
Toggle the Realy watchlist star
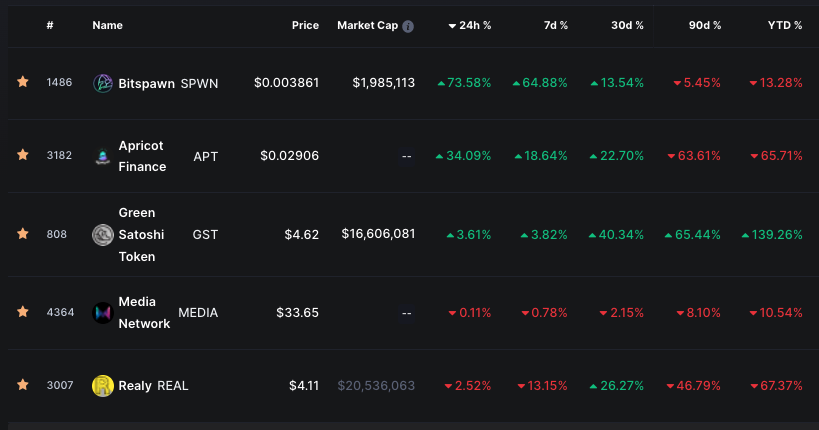(22, 385)
